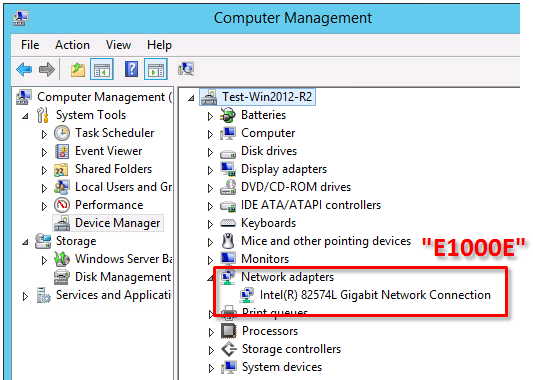Select the Storage controllers category
The height and width of the screenshot is (380, 533).
(291, 349)
